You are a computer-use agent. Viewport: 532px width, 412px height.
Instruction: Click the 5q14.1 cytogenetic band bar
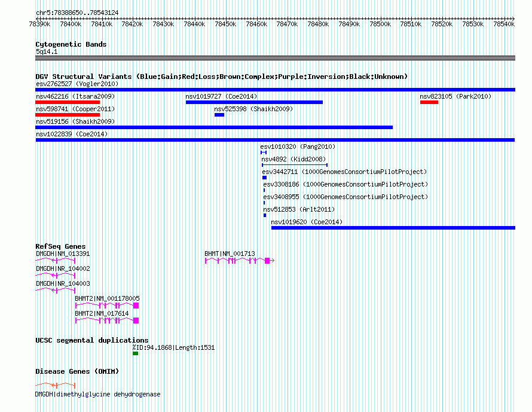pyautogui.click(x=275, y=58)
